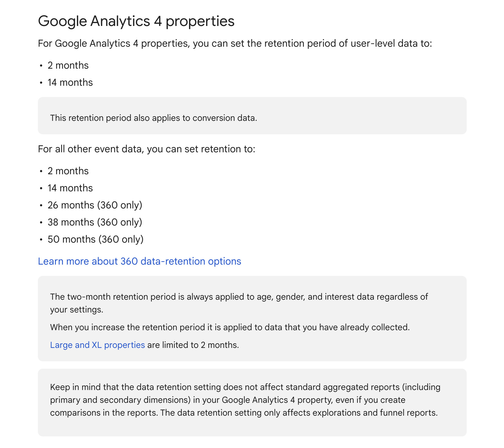Click the intro sentence about user-level data retention
Viewport: 504px width, 448px height.
235,44
